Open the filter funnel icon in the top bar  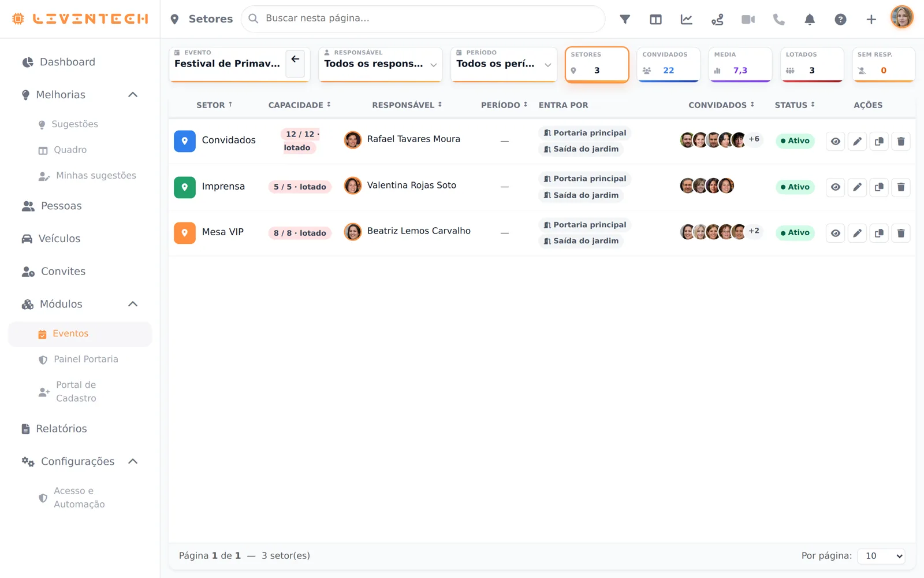(625, 19)
